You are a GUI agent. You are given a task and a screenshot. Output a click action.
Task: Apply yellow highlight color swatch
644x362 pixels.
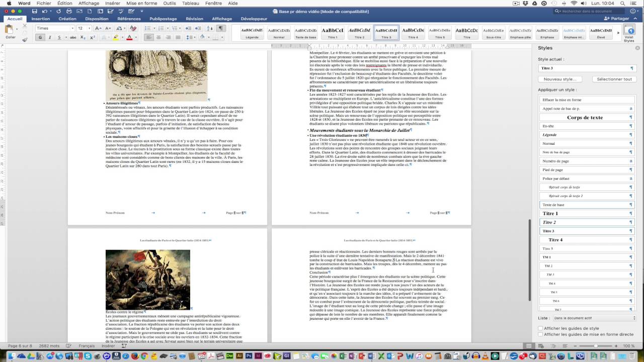(x=116, y=37)
